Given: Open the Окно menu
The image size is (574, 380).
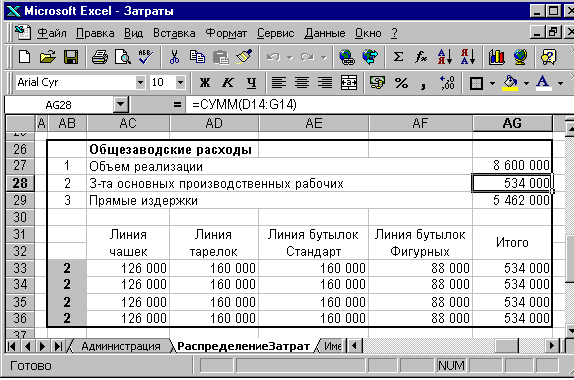Looking at the screenshot, I should (x=368, y=33).
